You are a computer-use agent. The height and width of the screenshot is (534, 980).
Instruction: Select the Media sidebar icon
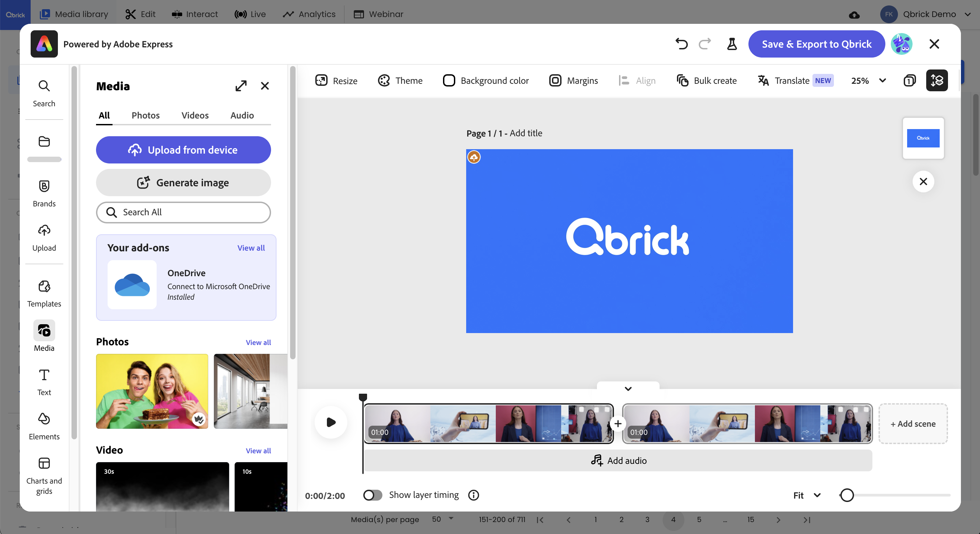pyautogui.click(x=44, y=336)
